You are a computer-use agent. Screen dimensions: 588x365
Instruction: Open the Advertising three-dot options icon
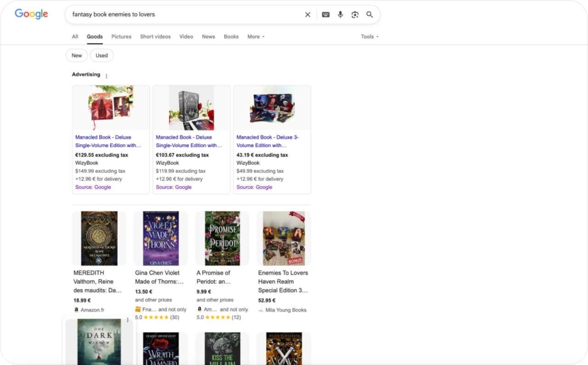pos(106,76)
